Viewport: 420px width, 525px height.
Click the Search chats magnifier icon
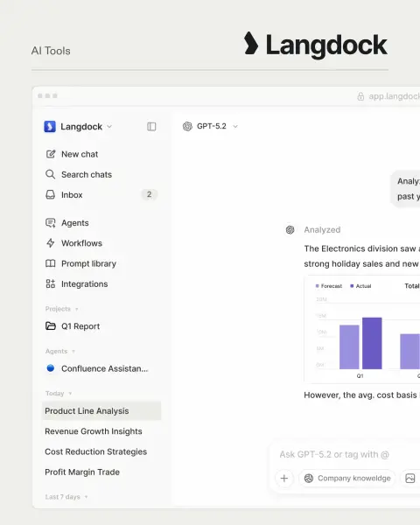pos(50,174)
